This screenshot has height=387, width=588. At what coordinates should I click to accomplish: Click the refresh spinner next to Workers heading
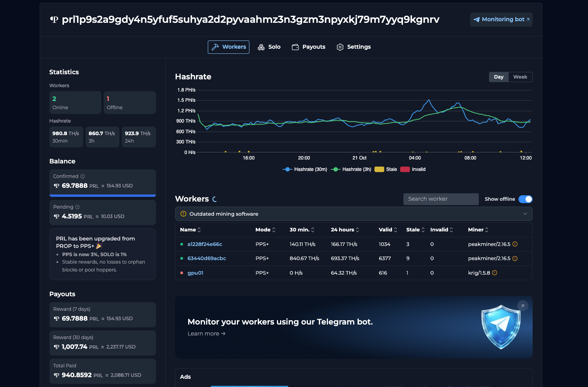[215, 199]
